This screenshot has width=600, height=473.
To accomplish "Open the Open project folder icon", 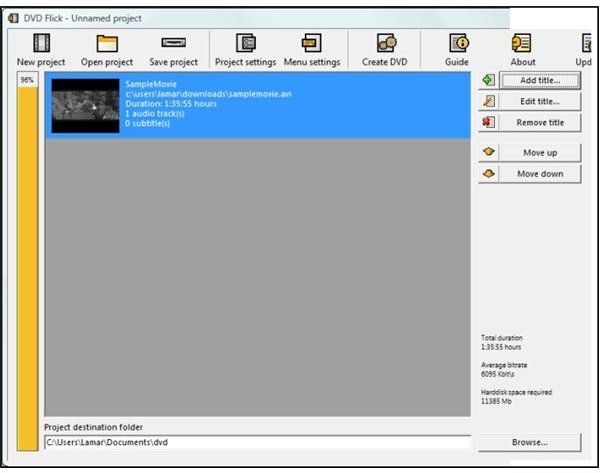I will coord(107,43).
